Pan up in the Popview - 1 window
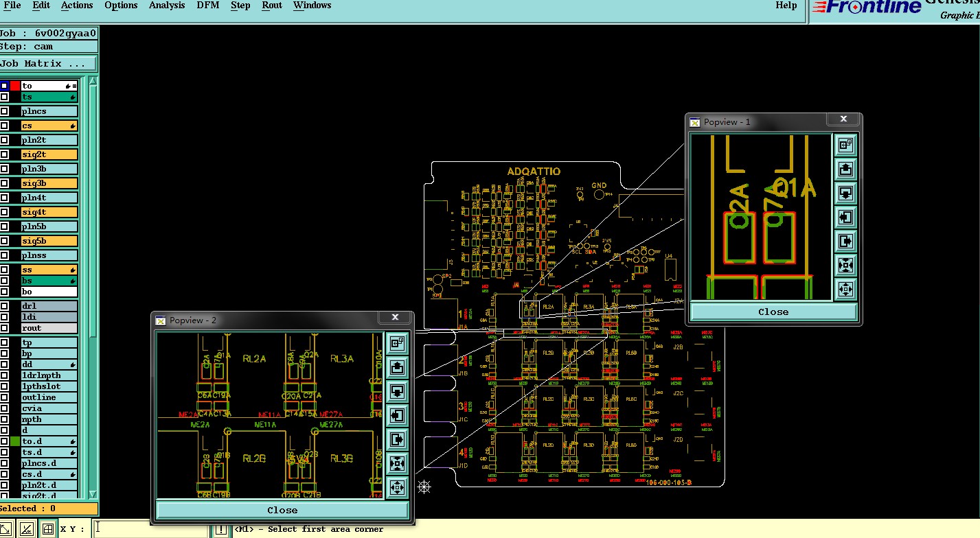The height and width of the screenshot is (538, 980). click(x=846, y=169)
